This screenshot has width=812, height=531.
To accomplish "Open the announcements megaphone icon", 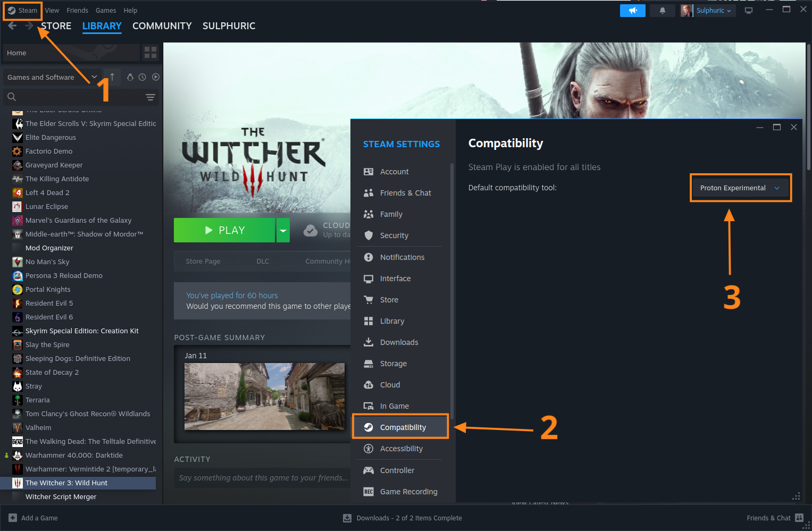I will tap(632, 11).
